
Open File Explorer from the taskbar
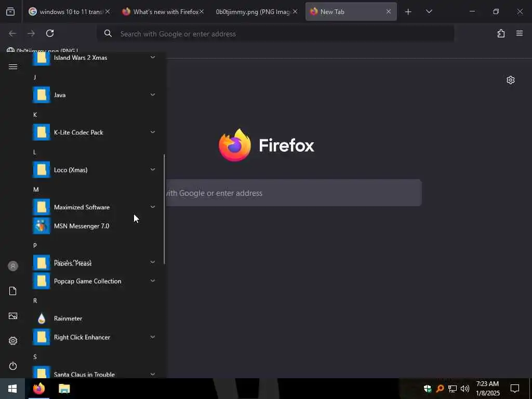coord(64,389)
